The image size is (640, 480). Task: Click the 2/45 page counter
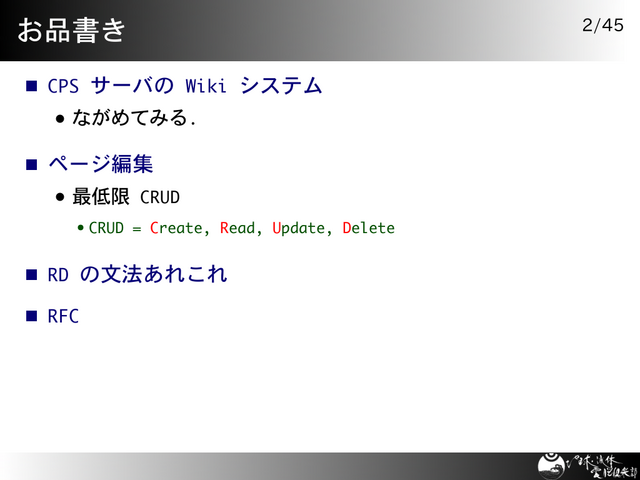[602, 25]
